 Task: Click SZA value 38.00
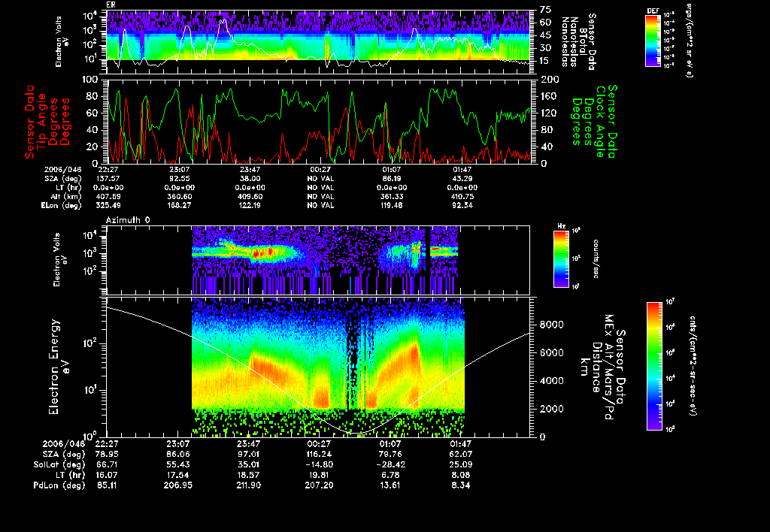[250, 179]
